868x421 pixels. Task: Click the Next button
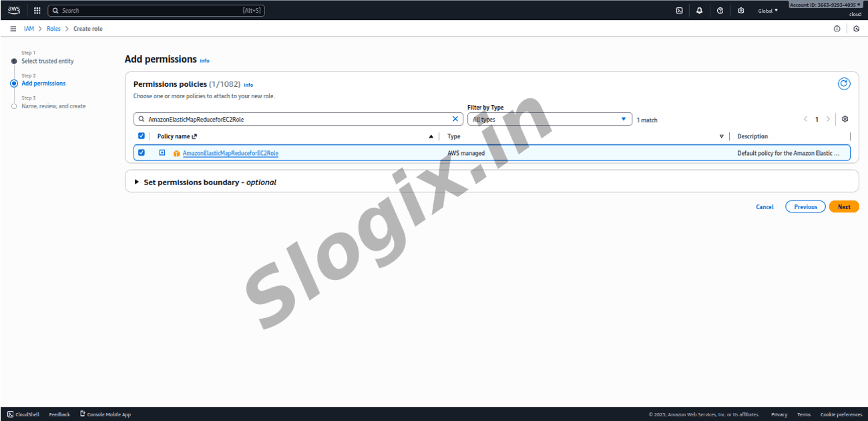pos(844,206)
